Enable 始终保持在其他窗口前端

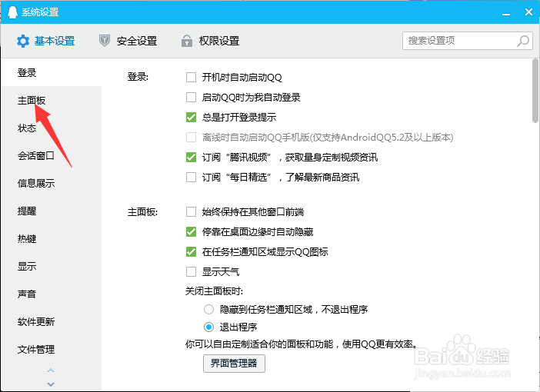(x=191, y=211)
